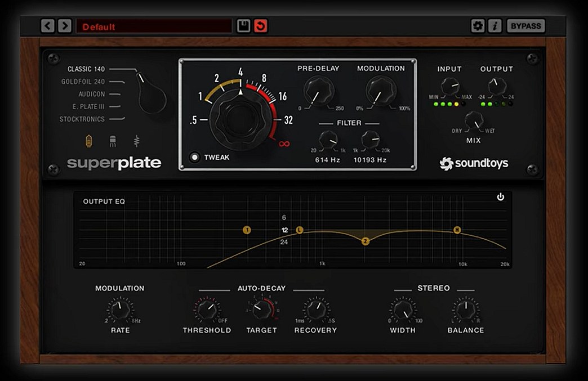Image resolution: width=588 pixels, height=381 pixels.
Task: Open settings with the gear icon
Action: [478, 26]
